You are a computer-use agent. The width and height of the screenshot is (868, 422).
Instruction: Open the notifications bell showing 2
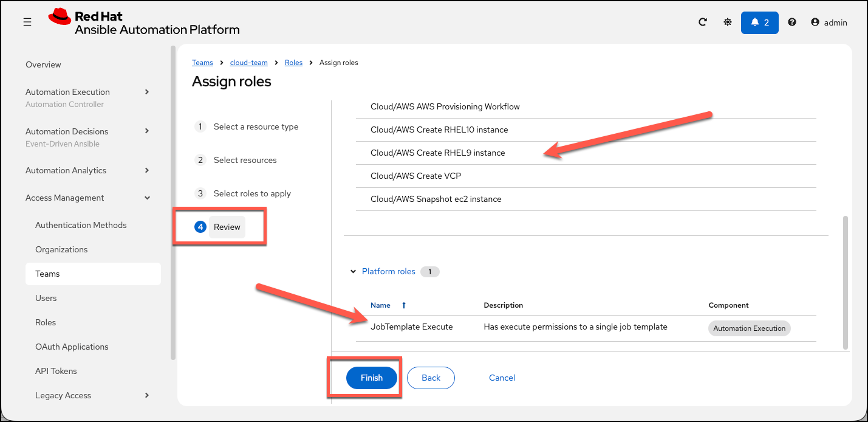760,22
